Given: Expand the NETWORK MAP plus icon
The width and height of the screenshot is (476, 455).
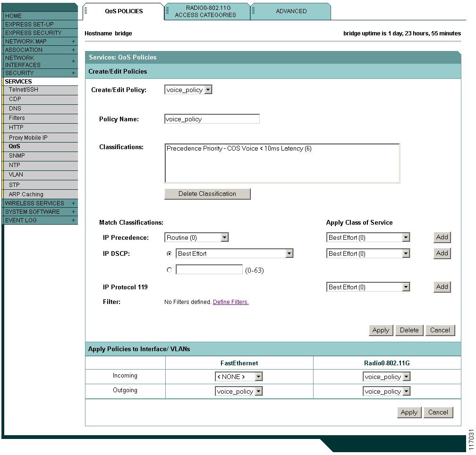Looking at the screenshot, I should pyautogui.click(x=73, y=41).
